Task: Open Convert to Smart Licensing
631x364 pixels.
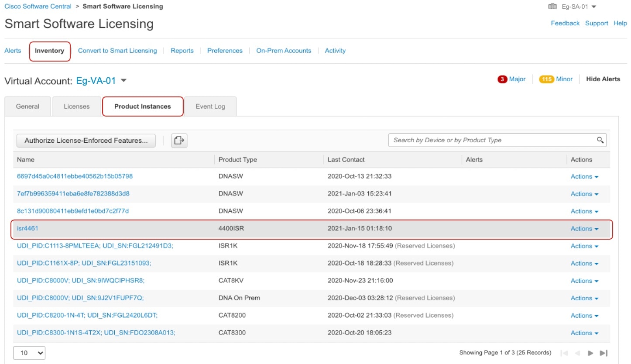Action: coord(117,51)
